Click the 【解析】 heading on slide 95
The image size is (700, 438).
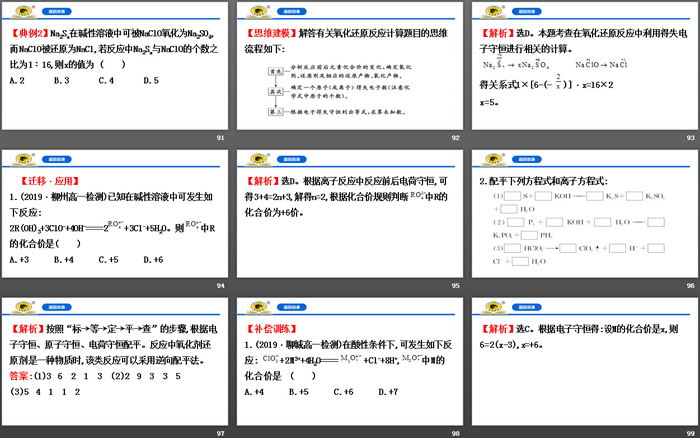tap(262, 181)
